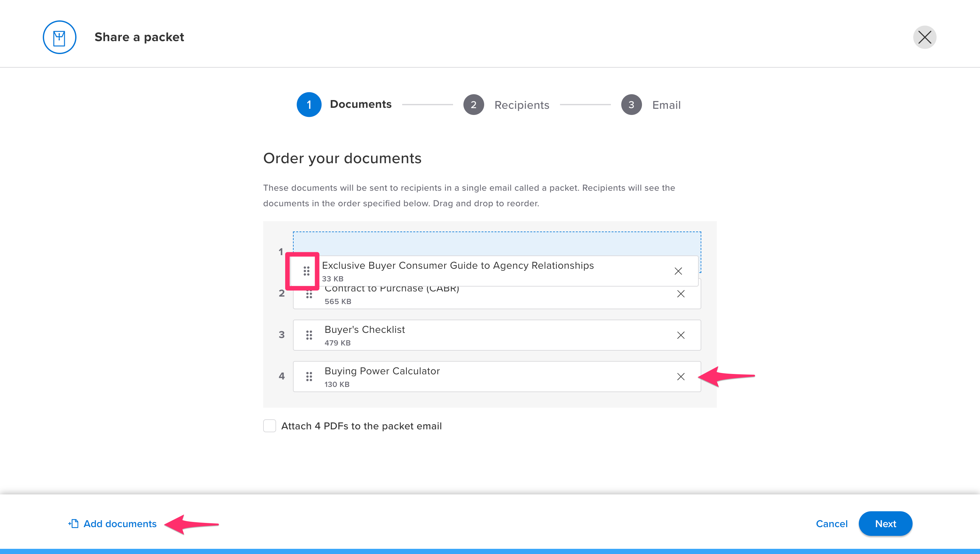Remove Exclusive Buyer Consumer Guide using its X icon
This screenshot has height=554, width=980.
[x=679, y=271]
